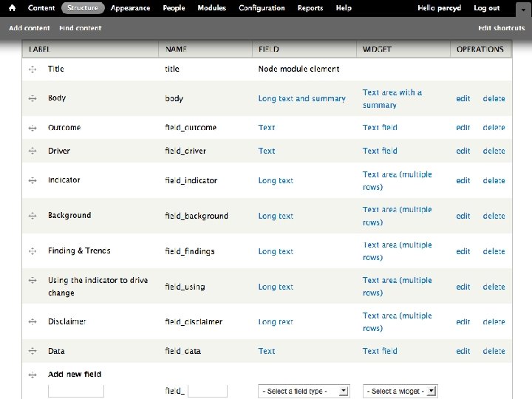The height and width of the screenshot is (399, 532).
Task: Grab the drag handle for Using the indicator row
Action: pyautogui.click(x=33, y=280)
